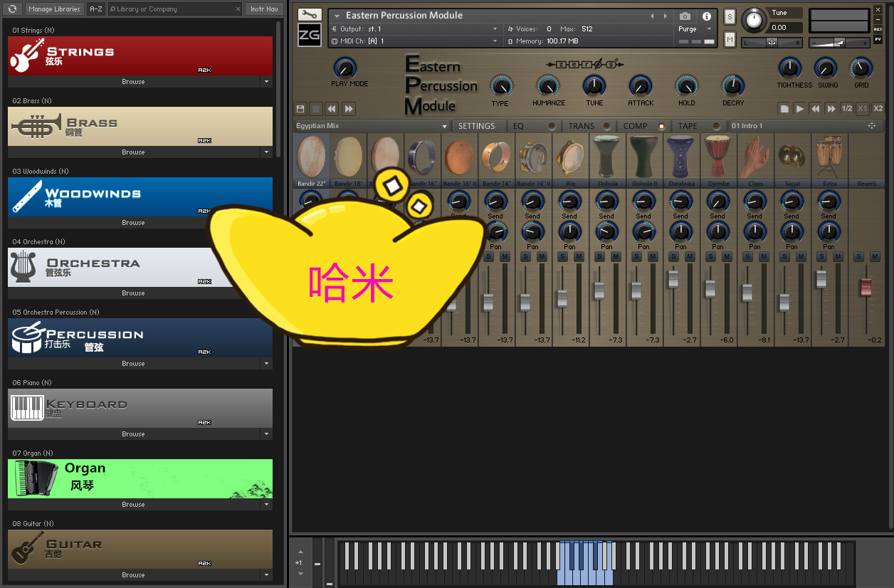Click Browse under the Orchestra library
Image resolution: width=894 pixels, height=588 pixels.
tap(133, 293)
